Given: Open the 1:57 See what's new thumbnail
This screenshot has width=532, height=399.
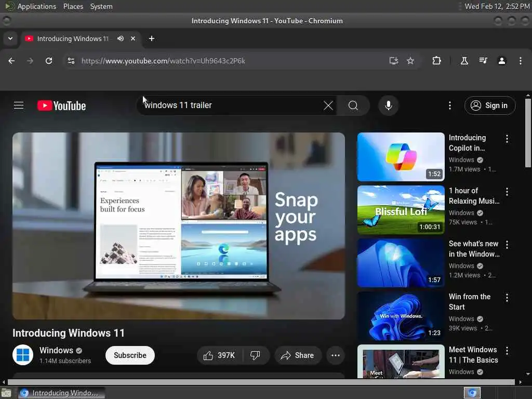Looking at the screenshot, I should point(401,262).
